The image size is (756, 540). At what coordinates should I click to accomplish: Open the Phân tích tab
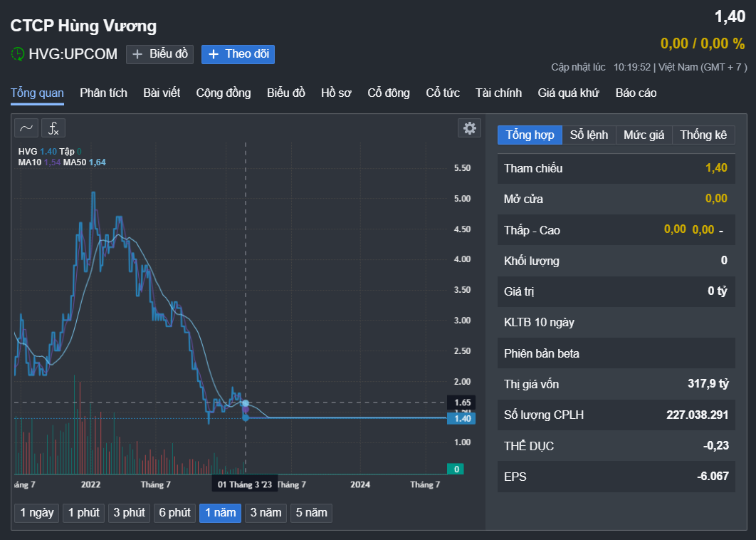pos(104,93)
